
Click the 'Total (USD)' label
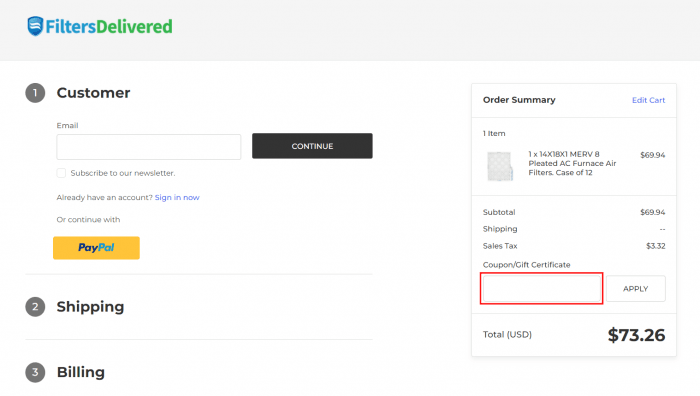(507, 334)
